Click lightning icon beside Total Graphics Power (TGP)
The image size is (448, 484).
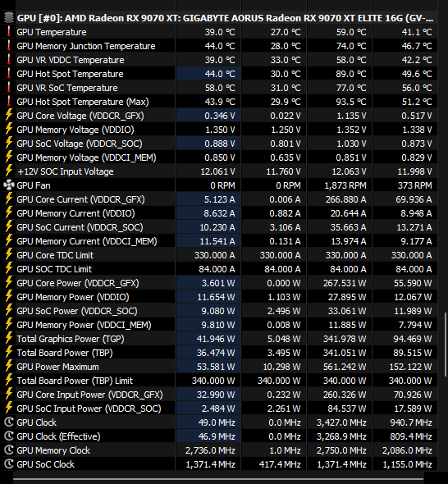9,339
